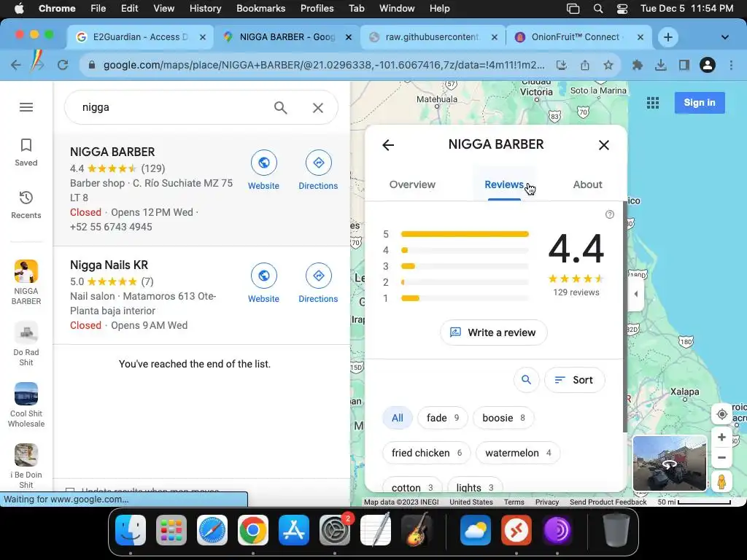Open the Street View thumbnail
Viewport: 747px width, 560px height.
coord(670,463)
